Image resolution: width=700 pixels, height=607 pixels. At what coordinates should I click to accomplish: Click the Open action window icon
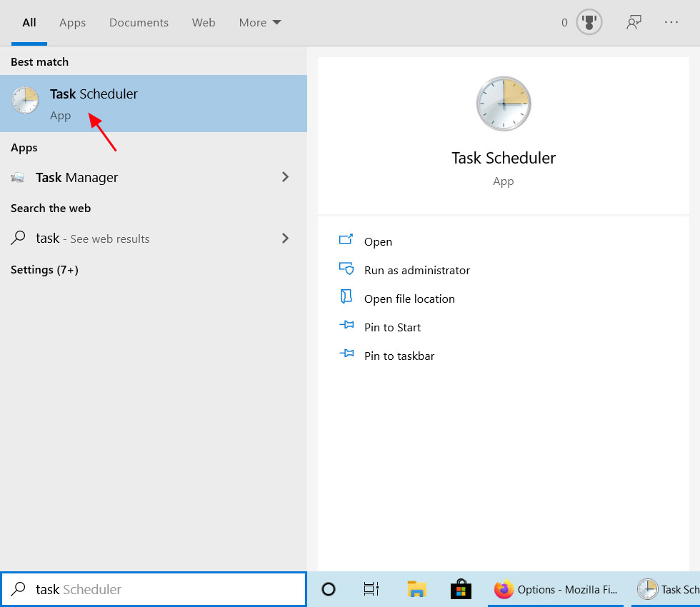(346, 240)
